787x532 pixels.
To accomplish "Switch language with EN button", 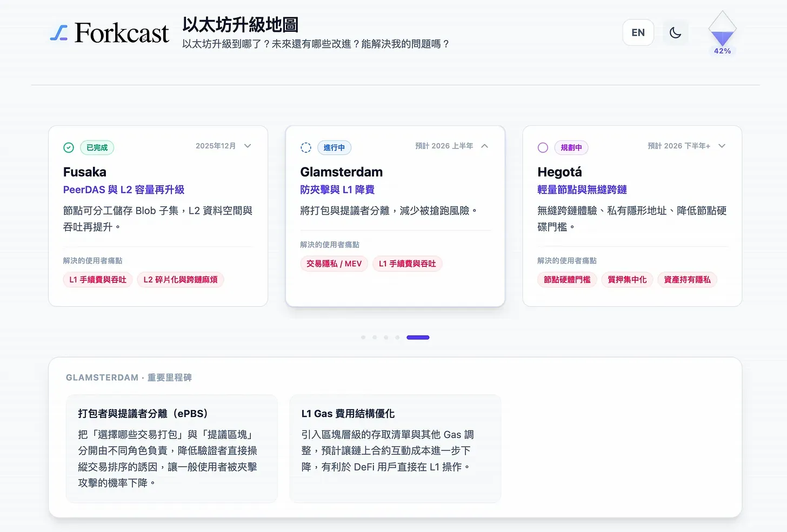I will (x=638, y=32).
